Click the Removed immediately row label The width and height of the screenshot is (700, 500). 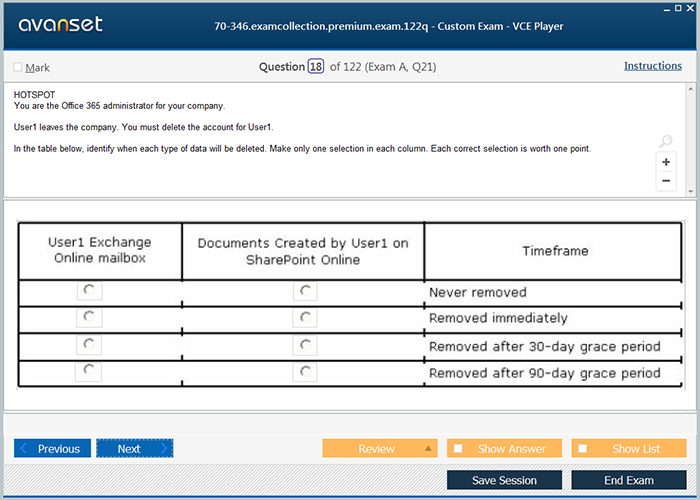(x=498, y=318)
